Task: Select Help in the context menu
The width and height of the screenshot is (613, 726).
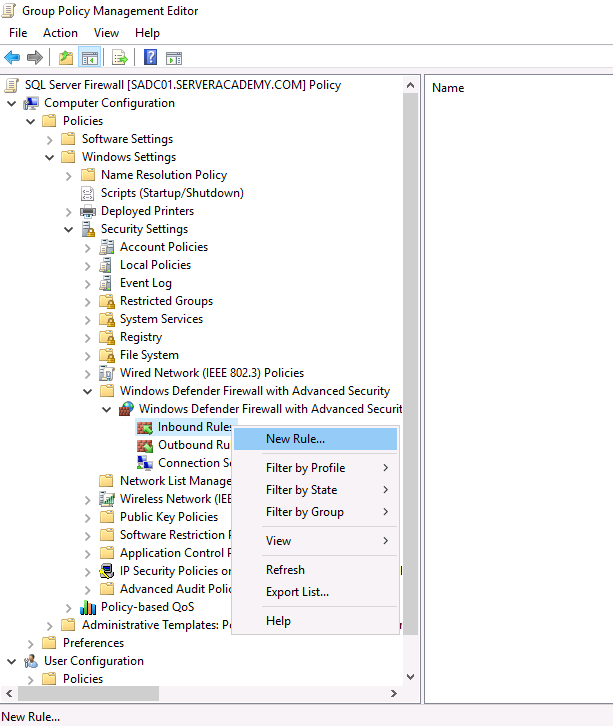Action: pos(315,621)
